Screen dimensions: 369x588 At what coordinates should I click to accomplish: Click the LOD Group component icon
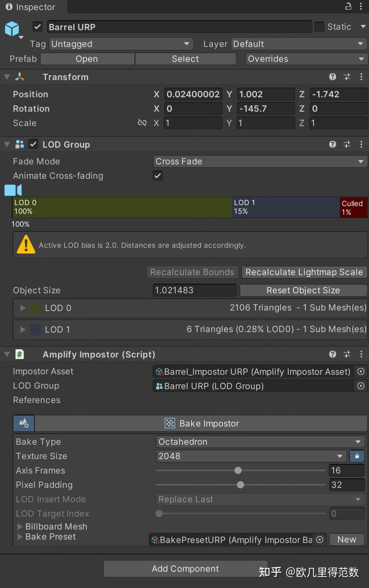pyautogui.click(x=20, y=144)
